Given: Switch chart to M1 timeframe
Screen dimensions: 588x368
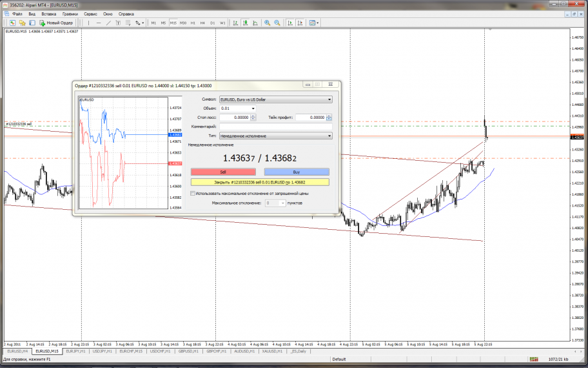Looking at the screenshot, I should click(153, 23).
